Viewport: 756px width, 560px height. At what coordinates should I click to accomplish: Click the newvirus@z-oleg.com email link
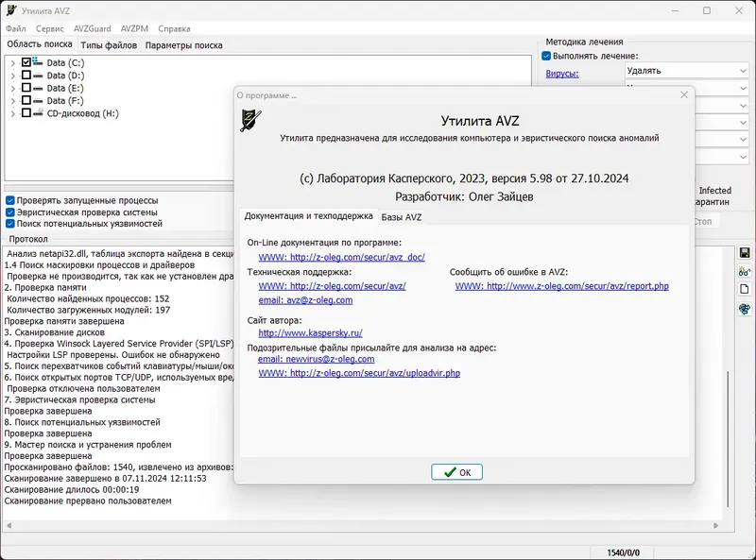316,359
